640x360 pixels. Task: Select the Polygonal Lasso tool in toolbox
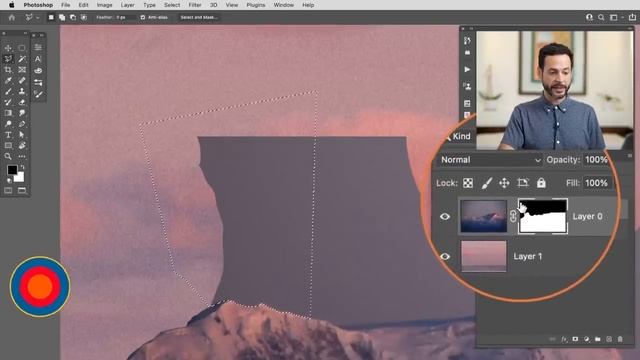pos(8,59)
